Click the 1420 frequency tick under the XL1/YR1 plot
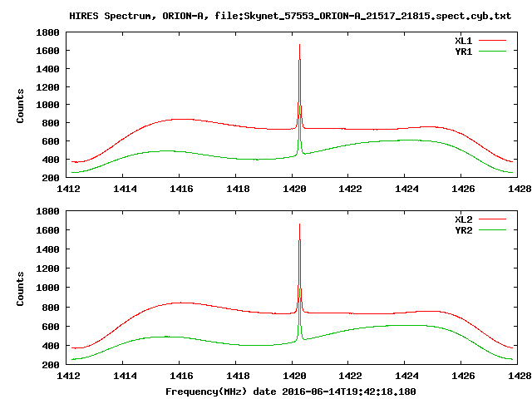This screenshot has height=399, width=532. pos(294,189)
